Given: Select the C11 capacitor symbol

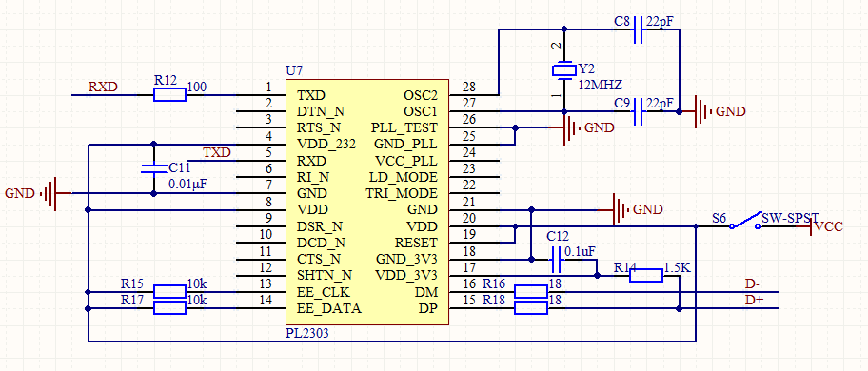Looking at the screenshot, I should 154,169.
